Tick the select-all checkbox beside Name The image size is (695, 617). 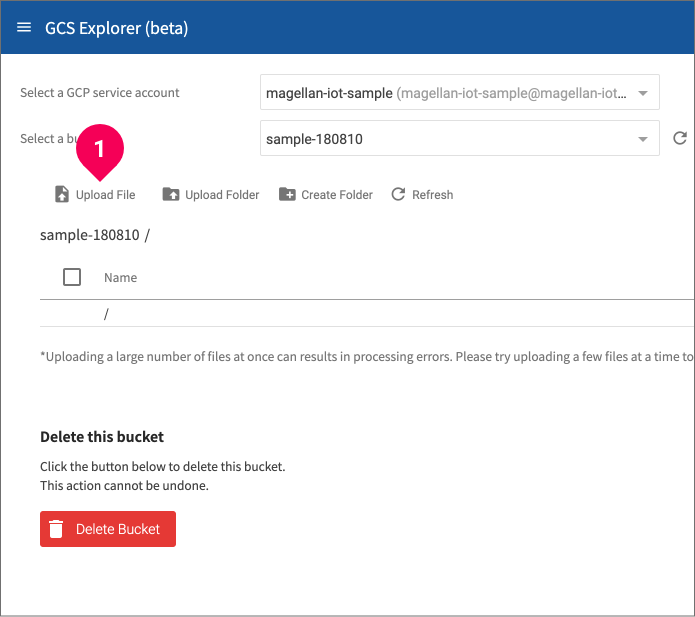tap(72, 277)
